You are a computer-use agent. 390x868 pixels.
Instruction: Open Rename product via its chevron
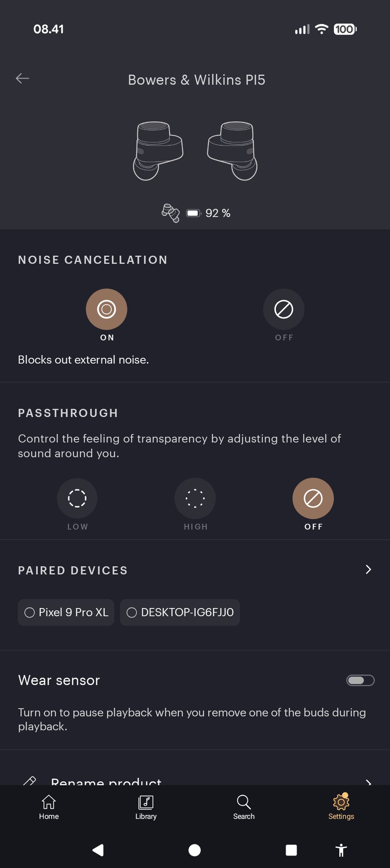coord(368,781)
